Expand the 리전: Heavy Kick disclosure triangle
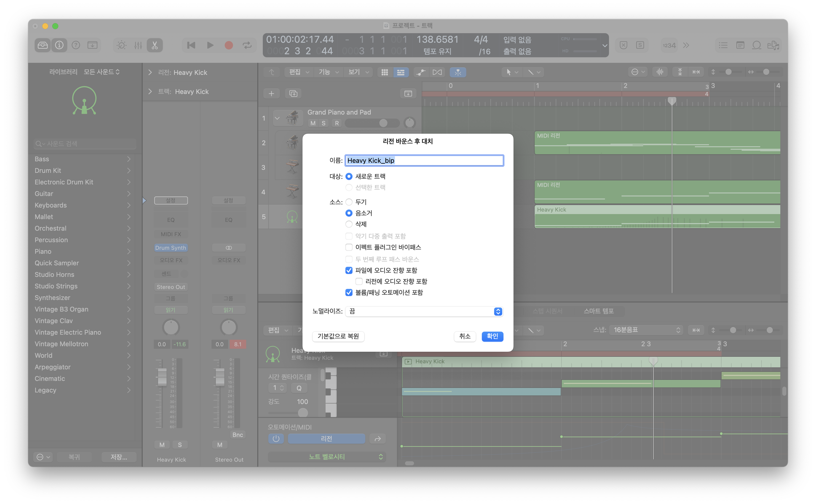This screenshot has width=816, height=504. (x=150, y=72)
